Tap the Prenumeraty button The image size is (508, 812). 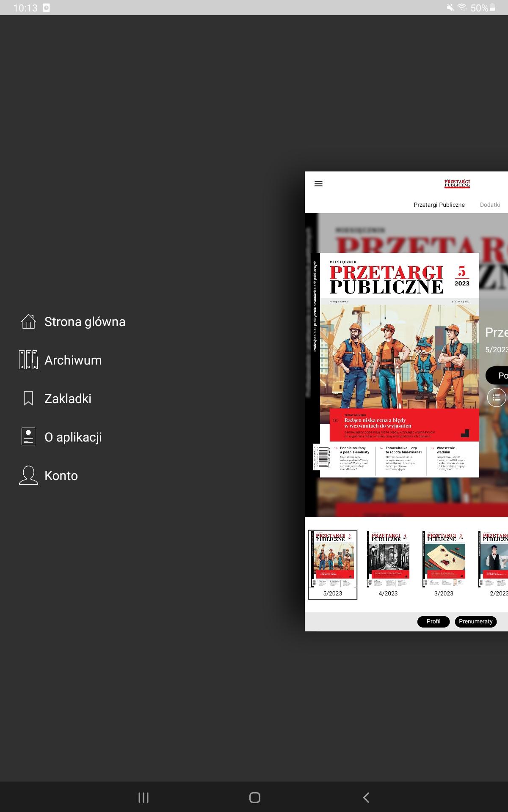click(476, 621)
